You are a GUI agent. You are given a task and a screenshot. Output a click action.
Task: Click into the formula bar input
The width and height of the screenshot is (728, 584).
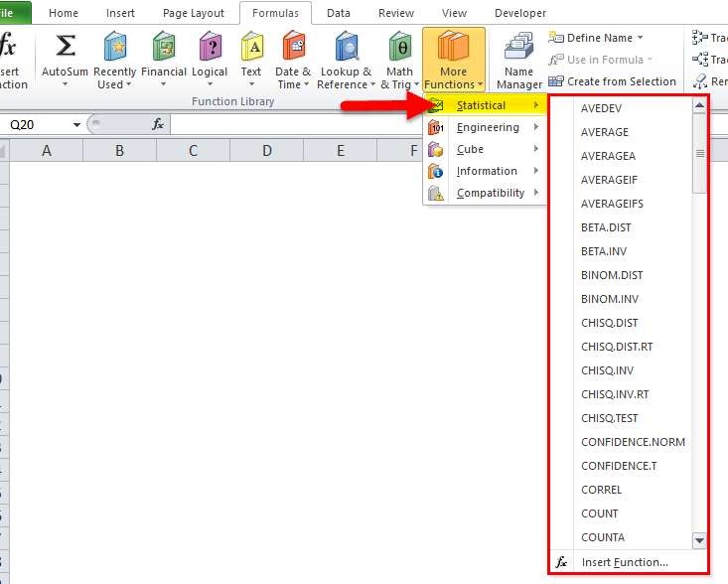point(297,124)
